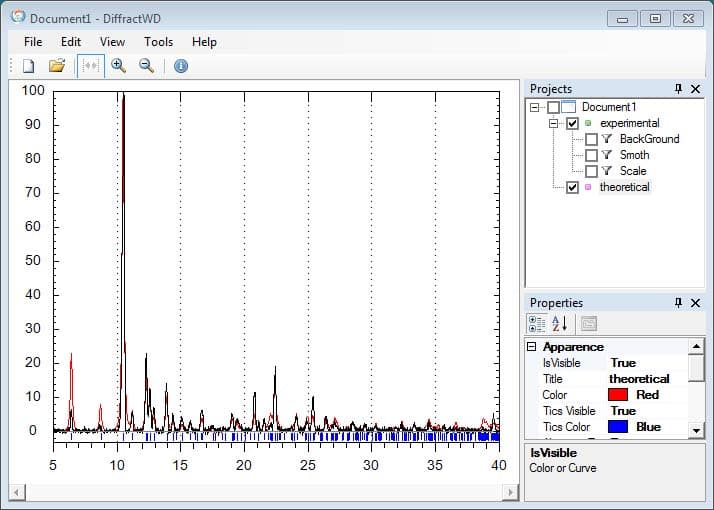
Task: Click the zoom out magnifier icon
Action: point(146,66)
